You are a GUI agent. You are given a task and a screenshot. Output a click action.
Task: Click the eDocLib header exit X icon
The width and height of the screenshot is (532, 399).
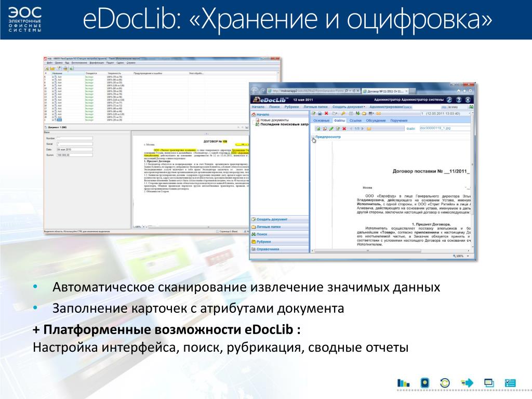[468, 100]
